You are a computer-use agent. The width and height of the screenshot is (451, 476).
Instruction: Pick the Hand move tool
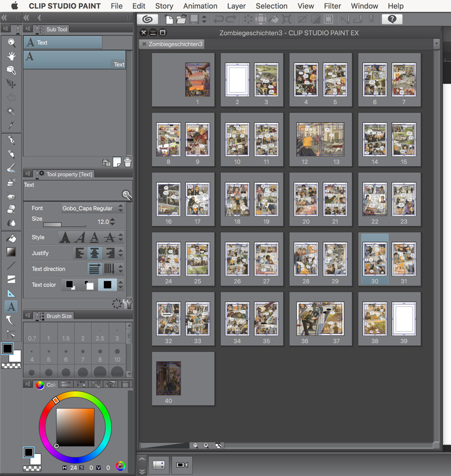point(11,56)
